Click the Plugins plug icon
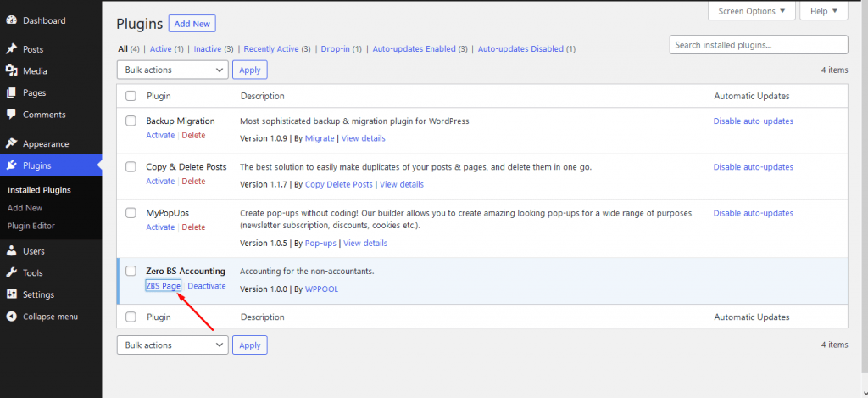The height and width of the screenshot is (398, 868). (12, 165)
